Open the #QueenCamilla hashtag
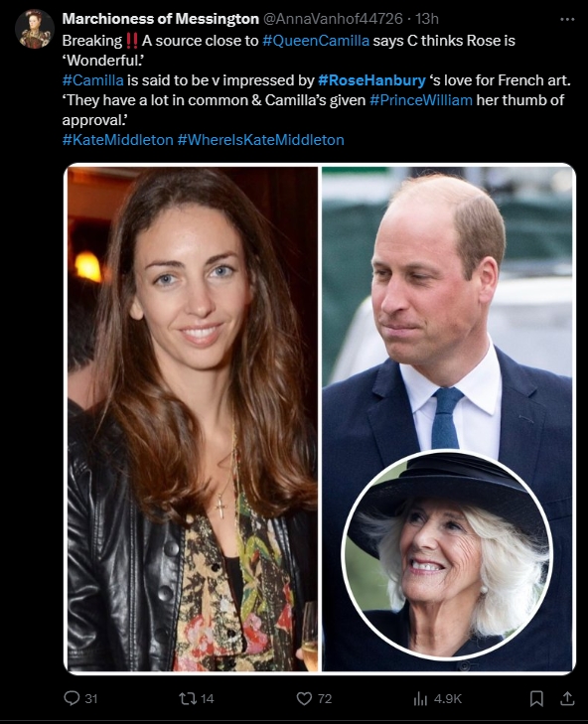 [316, 41]
